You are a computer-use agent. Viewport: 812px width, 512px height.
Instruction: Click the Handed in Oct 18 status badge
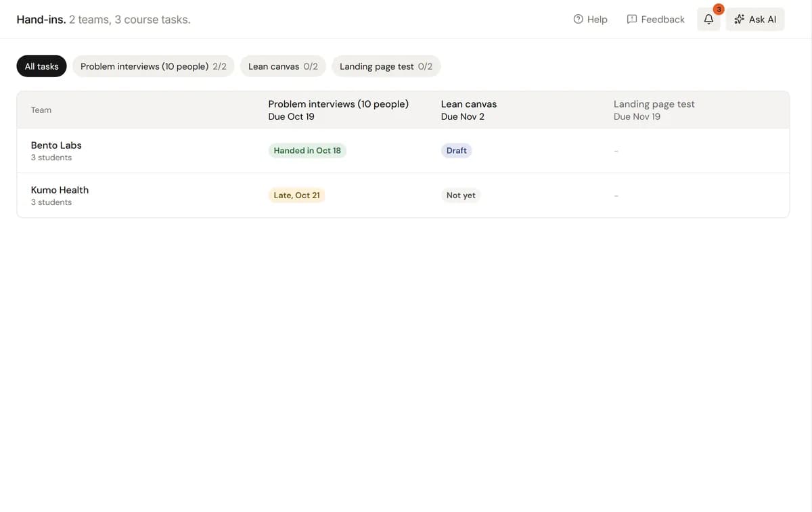click(307, 151)
